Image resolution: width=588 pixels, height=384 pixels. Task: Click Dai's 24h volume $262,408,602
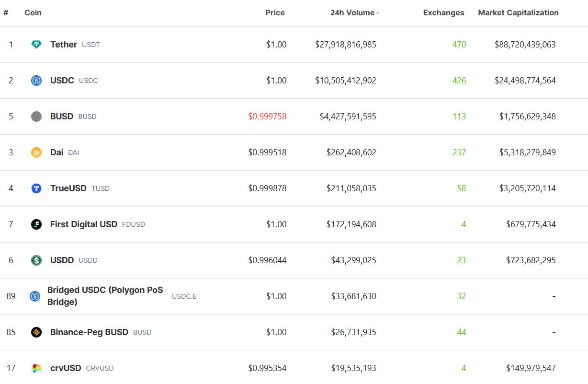point(351,152)
